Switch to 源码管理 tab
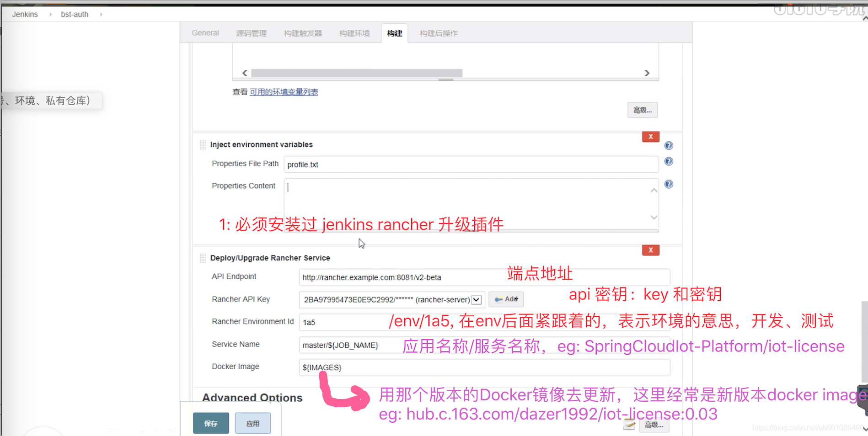 251,33
